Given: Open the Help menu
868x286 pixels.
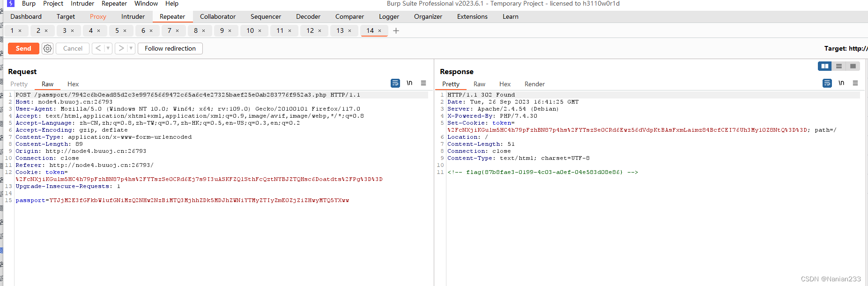Looking at the screenshot, I should (x=172, y=3).
